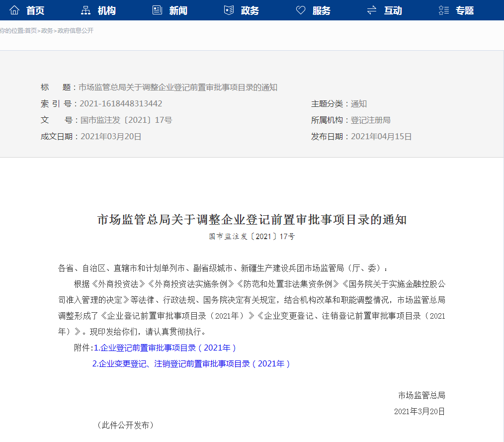Click the 标题 value in the info box
Image resolution: width=504 pixels, height=442 pixels.
pyautogui.click(x=178, y=88)
